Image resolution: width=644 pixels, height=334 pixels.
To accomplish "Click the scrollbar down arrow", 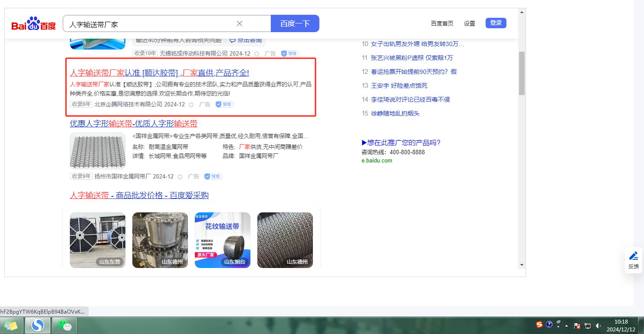I will [522, 265].
